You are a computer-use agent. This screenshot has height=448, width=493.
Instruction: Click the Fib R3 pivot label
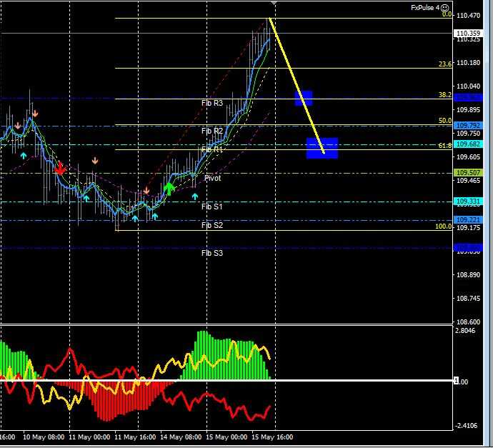point(212,103)
